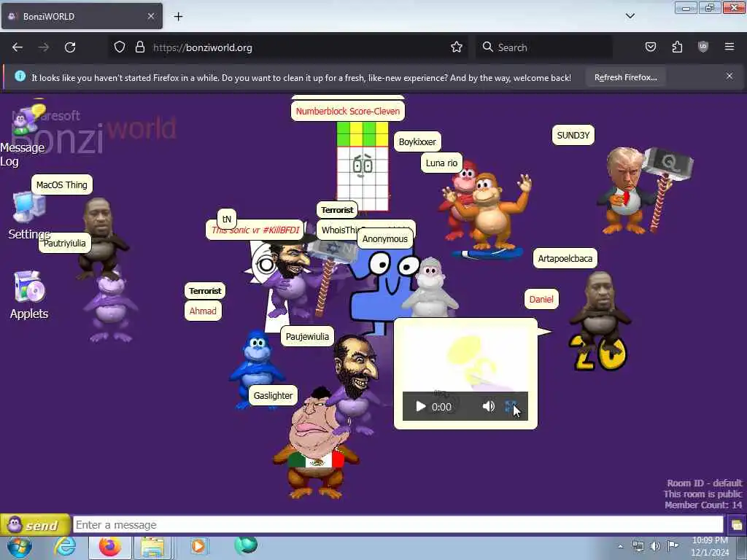The height and width of the screenshot is (560, 747).
Task: Click the Firefox taskbar icon
Action: coord(110,548)
